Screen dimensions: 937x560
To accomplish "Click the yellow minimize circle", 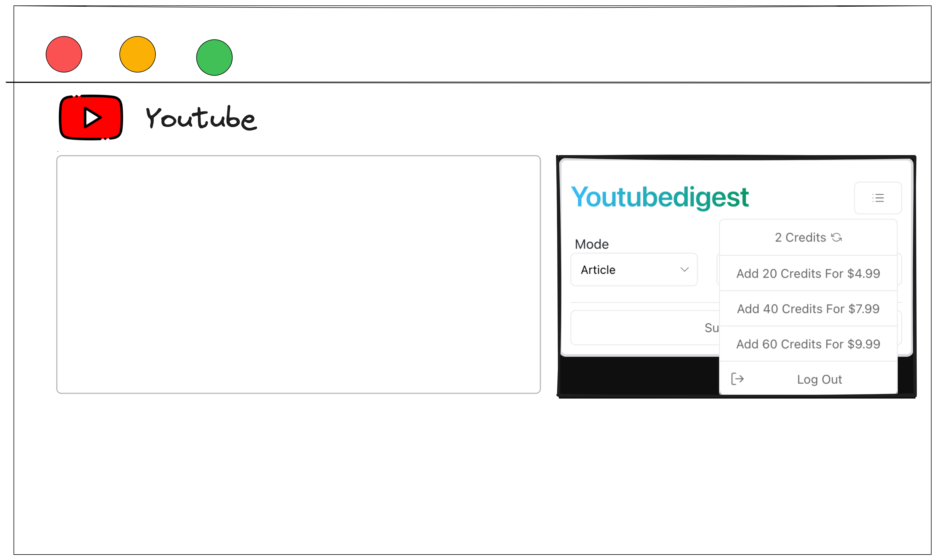I will 137,54.
